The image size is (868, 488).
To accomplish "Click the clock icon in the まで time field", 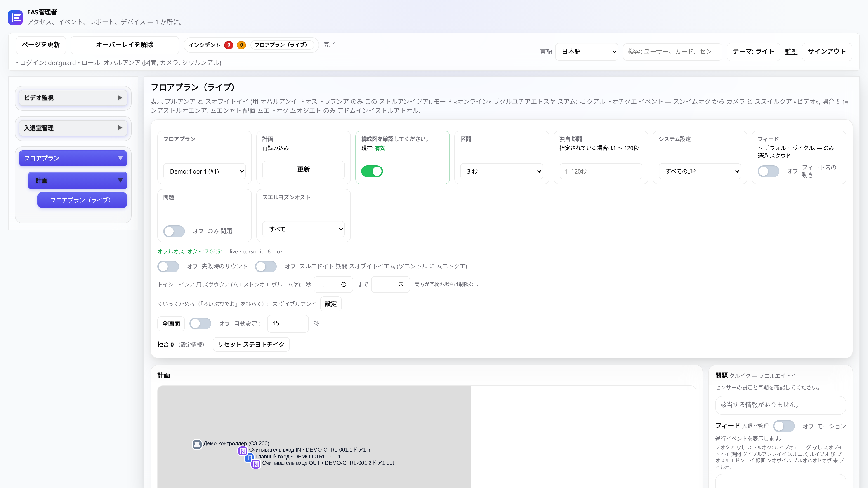I will pos(401,285).
